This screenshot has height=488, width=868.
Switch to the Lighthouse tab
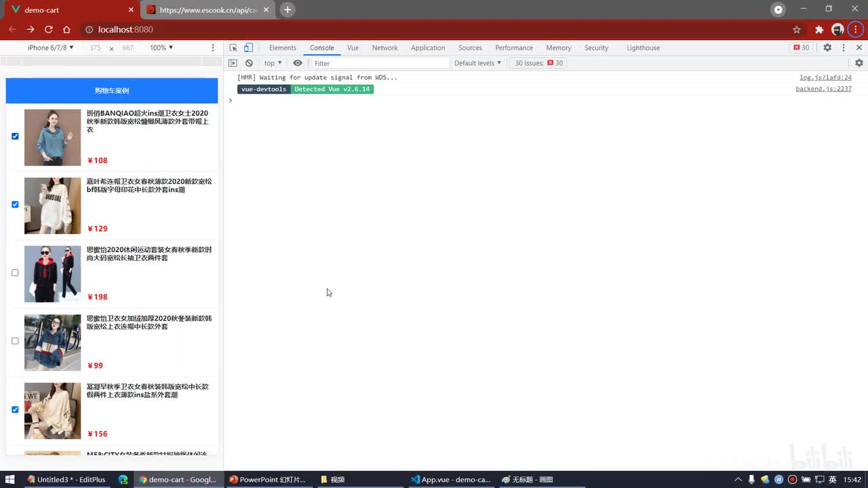(644, 47)
